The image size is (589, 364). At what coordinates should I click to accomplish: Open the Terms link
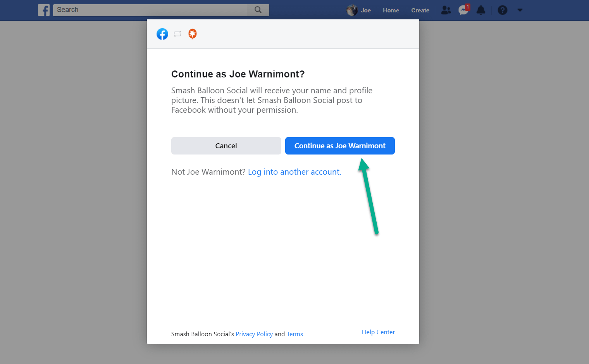point(295,334)
